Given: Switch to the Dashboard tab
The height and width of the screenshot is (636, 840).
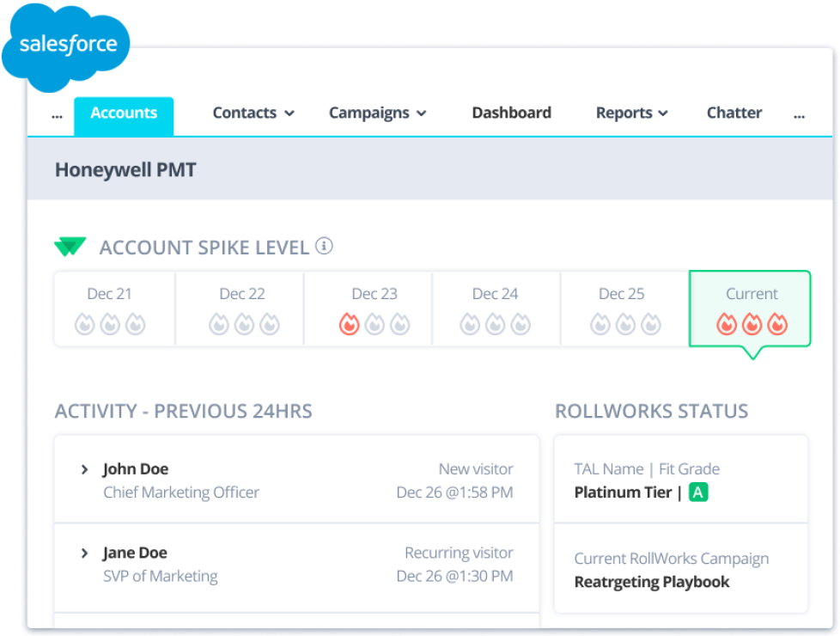Looking at the screenshot, I should 511,113.
